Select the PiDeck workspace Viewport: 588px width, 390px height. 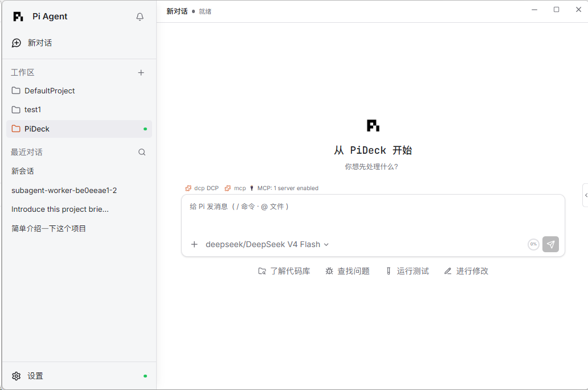point(79,129)
